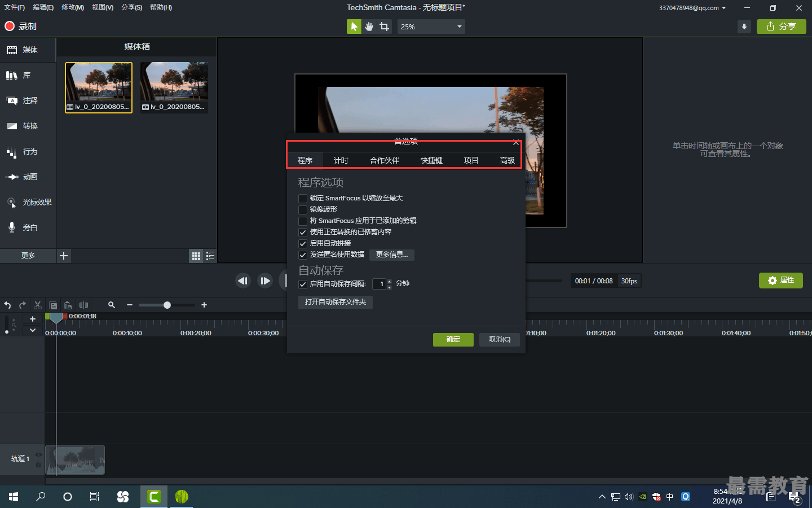Image resolution: width=812 pixels, height=508 pixels.
Task: Click the copy icon in timeline toolbar
Action: (x=53, y=305)
